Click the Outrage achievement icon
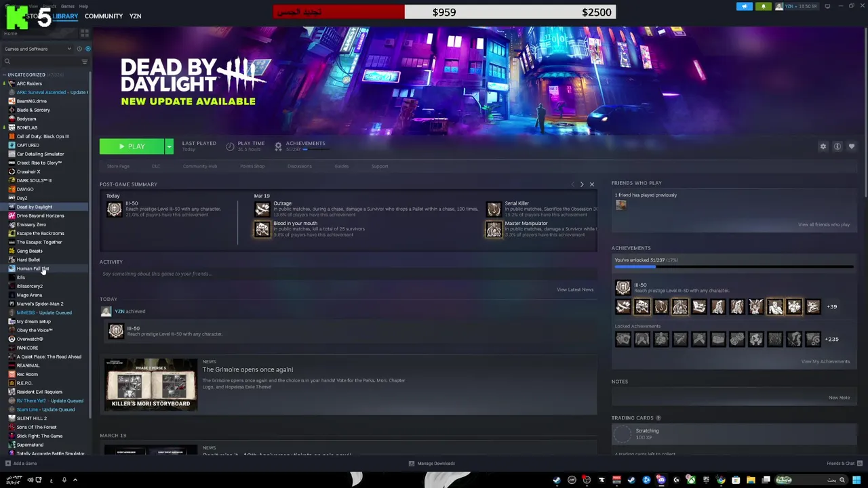The width and height of the screenshot is (868, 488). coord(262,209)
